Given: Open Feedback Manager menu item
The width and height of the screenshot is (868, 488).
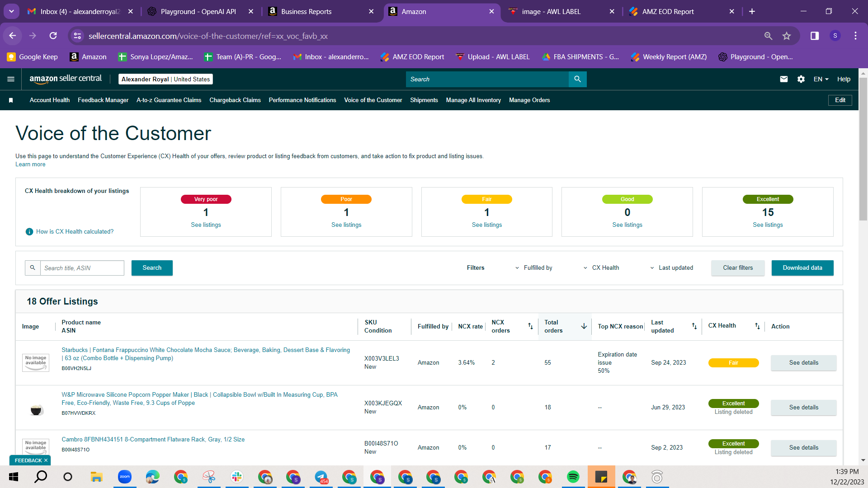Looking at the screenshot, I should coord(103,100).
